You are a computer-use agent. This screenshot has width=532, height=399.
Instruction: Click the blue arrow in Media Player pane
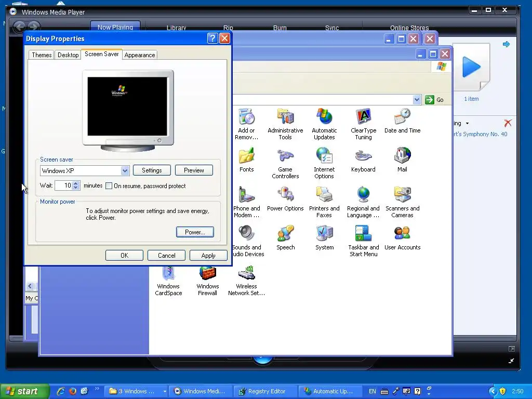pyautogui.click(x=506, y=44)
